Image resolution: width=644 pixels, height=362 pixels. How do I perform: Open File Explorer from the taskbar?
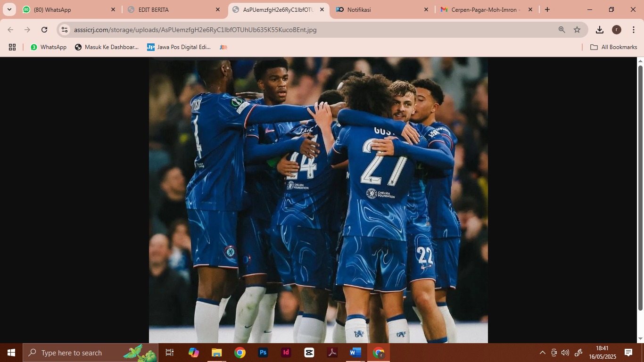click(216, 353)
